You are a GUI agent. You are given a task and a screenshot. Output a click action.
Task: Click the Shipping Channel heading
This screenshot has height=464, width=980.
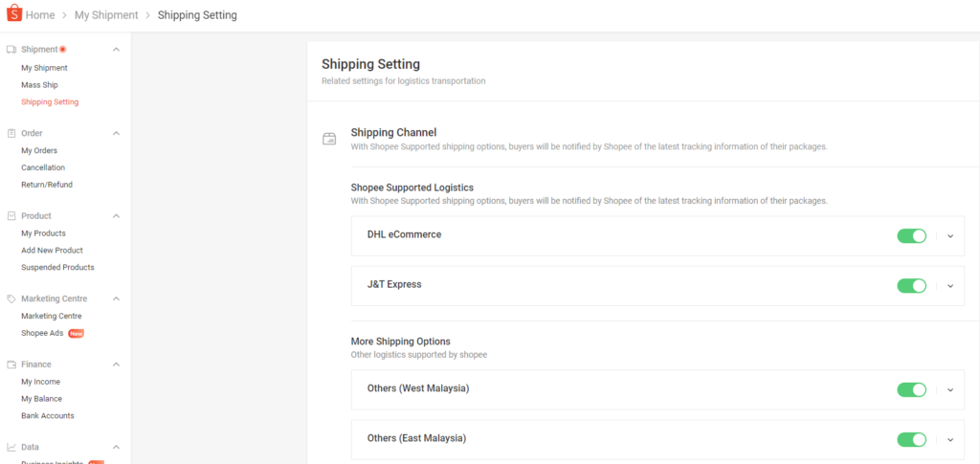393,132
